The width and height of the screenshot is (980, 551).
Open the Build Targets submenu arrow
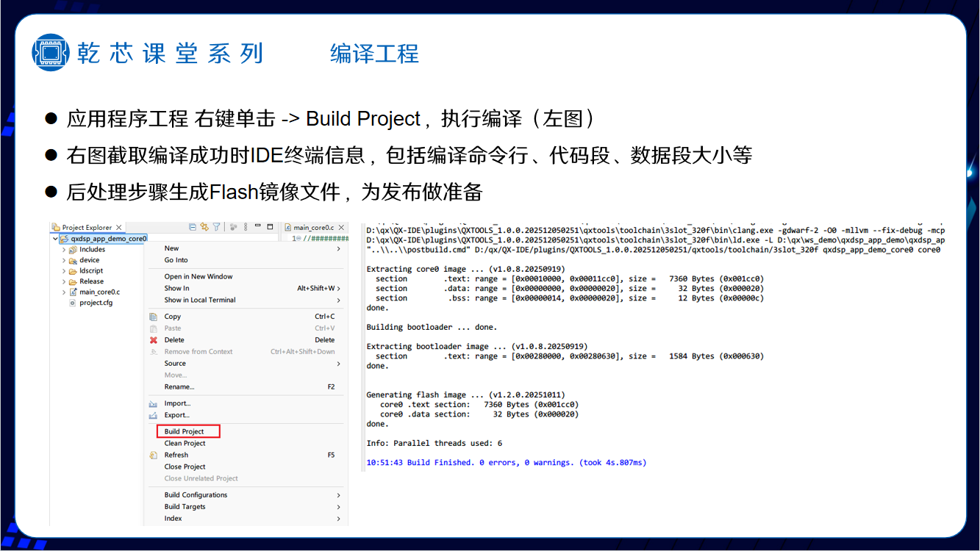point(338,507)
